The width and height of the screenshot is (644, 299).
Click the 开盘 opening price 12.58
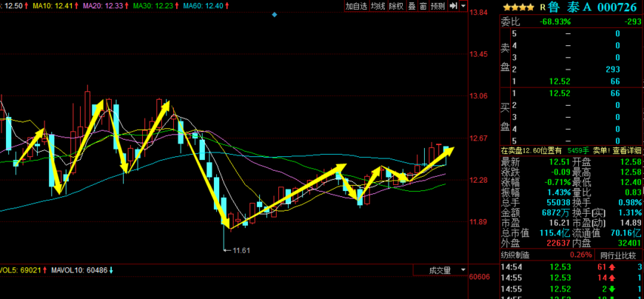[x=631, y=162]
